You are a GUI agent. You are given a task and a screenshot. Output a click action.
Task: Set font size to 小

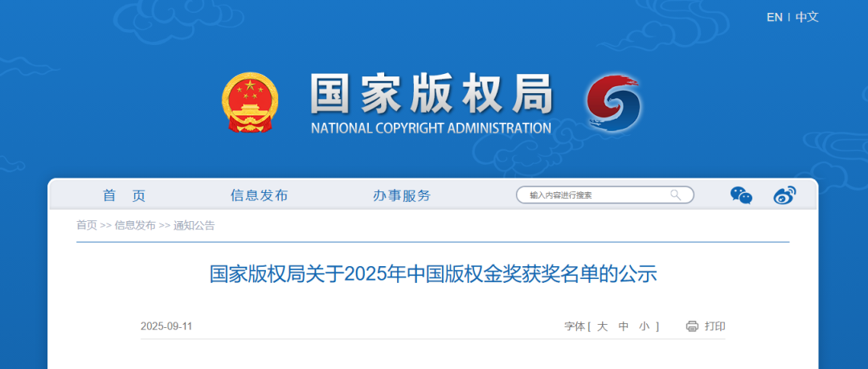pyautogui.click(x=645, y=326)
